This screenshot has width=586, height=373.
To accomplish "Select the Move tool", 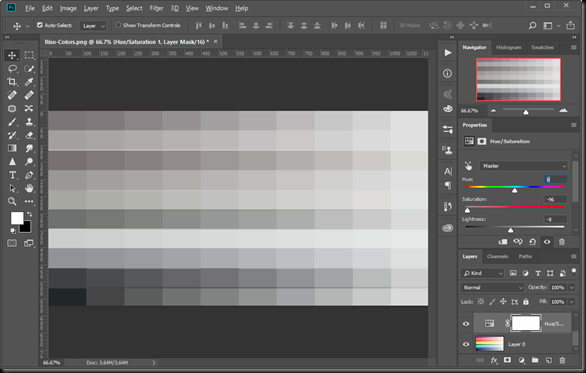I will click(12, 55).
